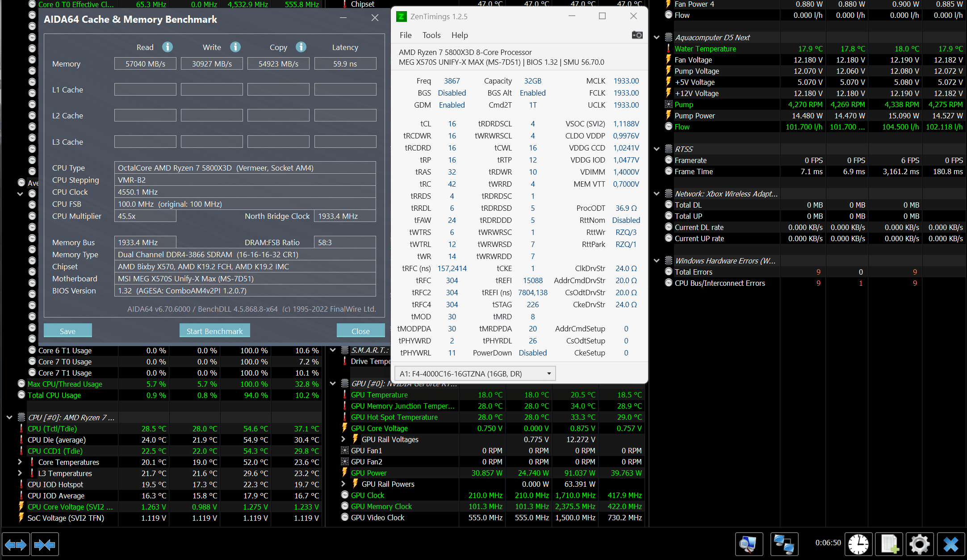Click Save in AIDA64 benchmark window
The image size is (967, 560).
click(67, 331)
